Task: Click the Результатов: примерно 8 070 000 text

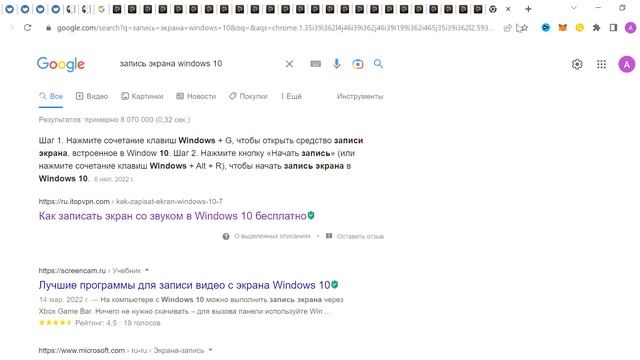Action: (114, 120)
